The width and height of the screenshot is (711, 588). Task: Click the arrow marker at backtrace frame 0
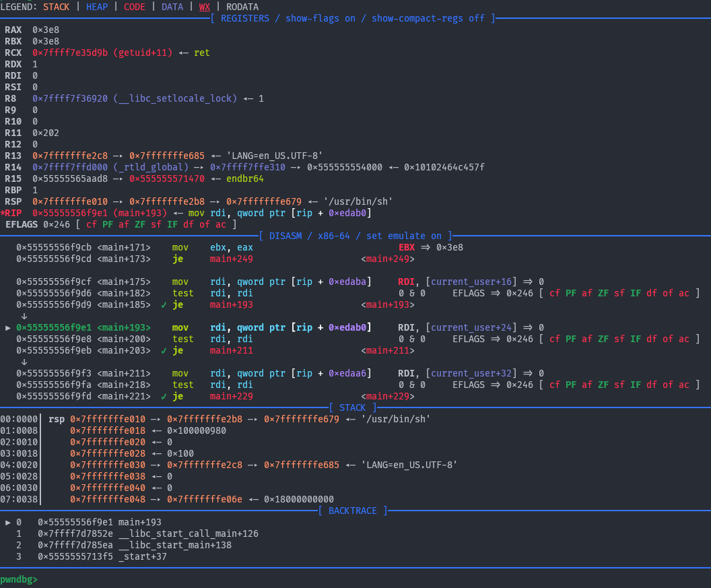8,522
